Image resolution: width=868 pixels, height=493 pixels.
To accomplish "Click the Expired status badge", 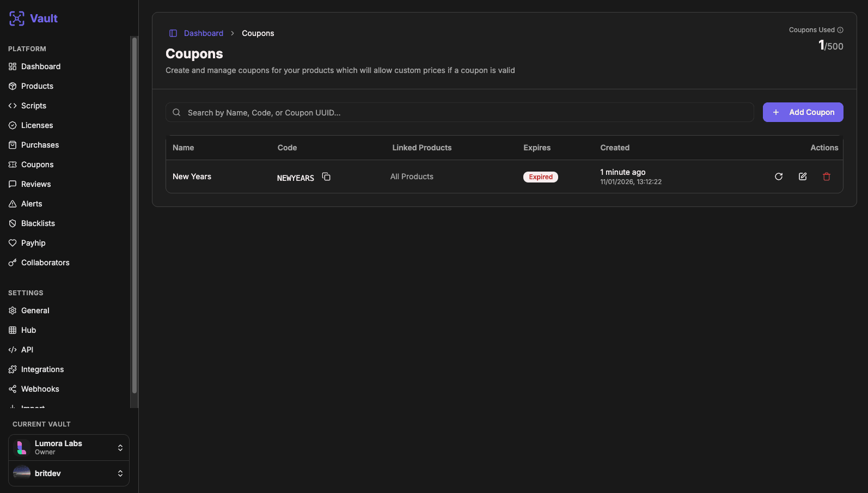I will [x=541, y=177].
